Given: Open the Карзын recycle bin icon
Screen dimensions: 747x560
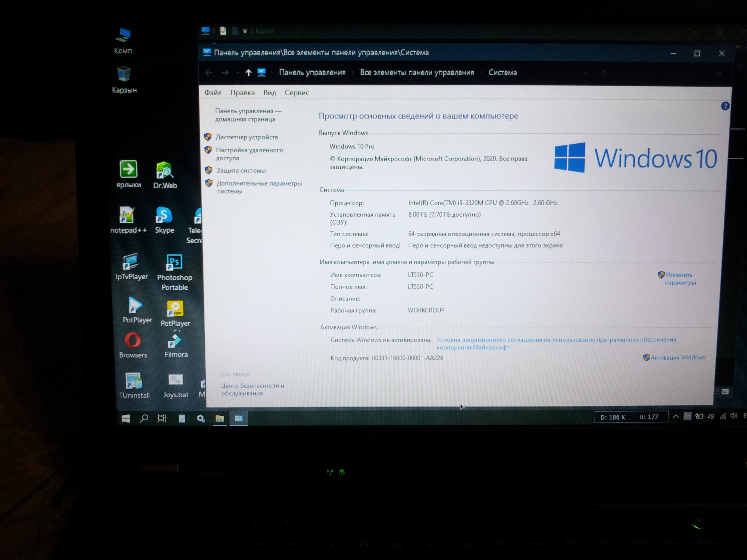Looking at the screenshot, I should (x=124, y=80).
